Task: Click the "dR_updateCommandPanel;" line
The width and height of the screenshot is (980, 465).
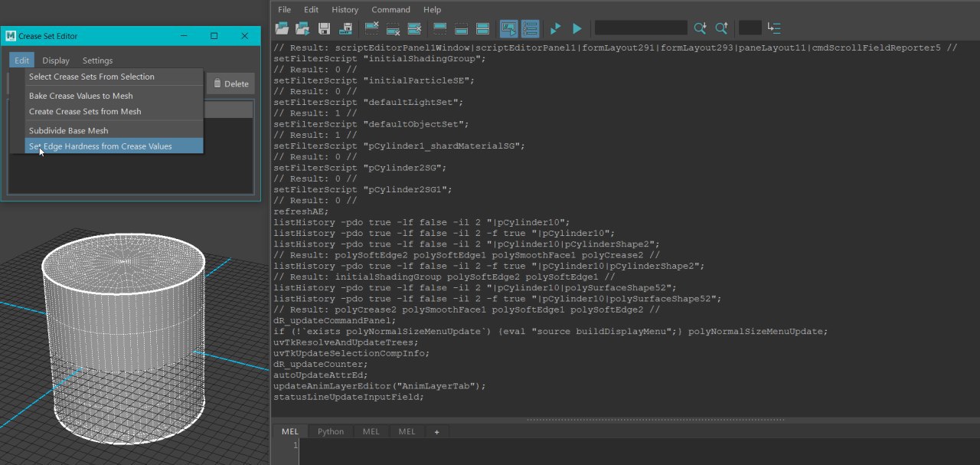Action: click(x=334, y=321)
